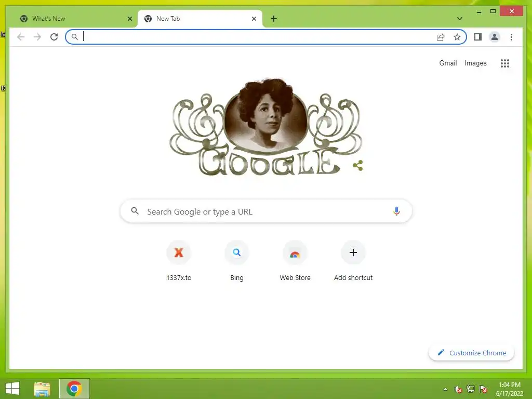
Task: Click the browser back arrow
Action: 21,37
